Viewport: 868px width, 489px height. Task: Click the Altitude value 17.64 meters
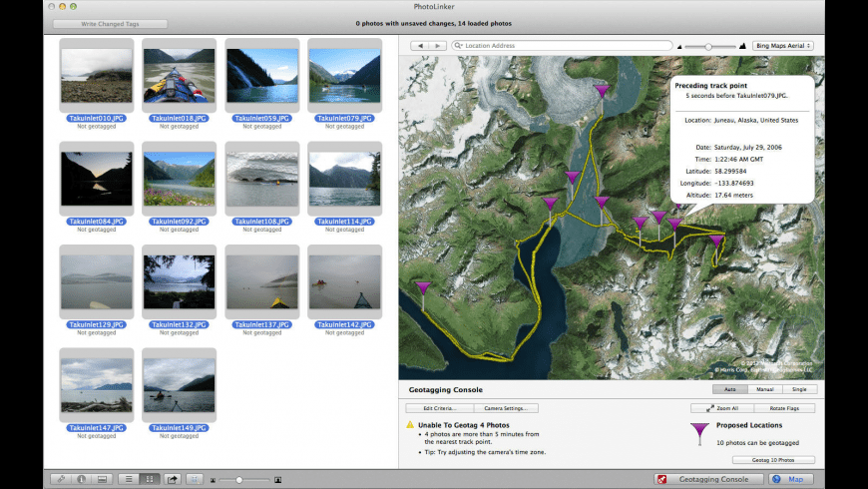(733, 195)
